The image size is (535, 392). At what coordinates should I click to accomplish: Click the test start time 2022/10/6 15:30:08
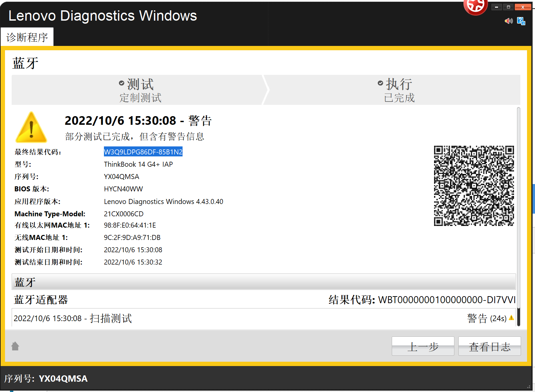(133, 250)
